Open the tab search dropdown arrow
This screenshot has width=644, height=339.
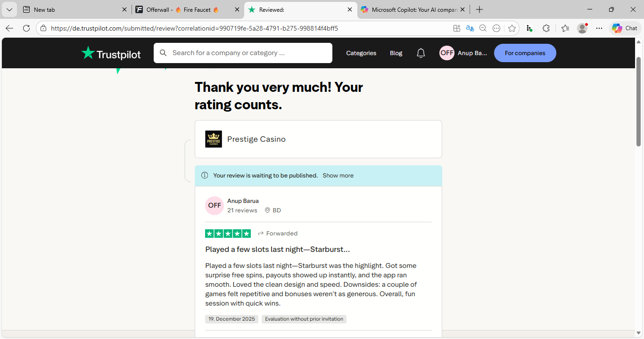click(x=9, y=9)
